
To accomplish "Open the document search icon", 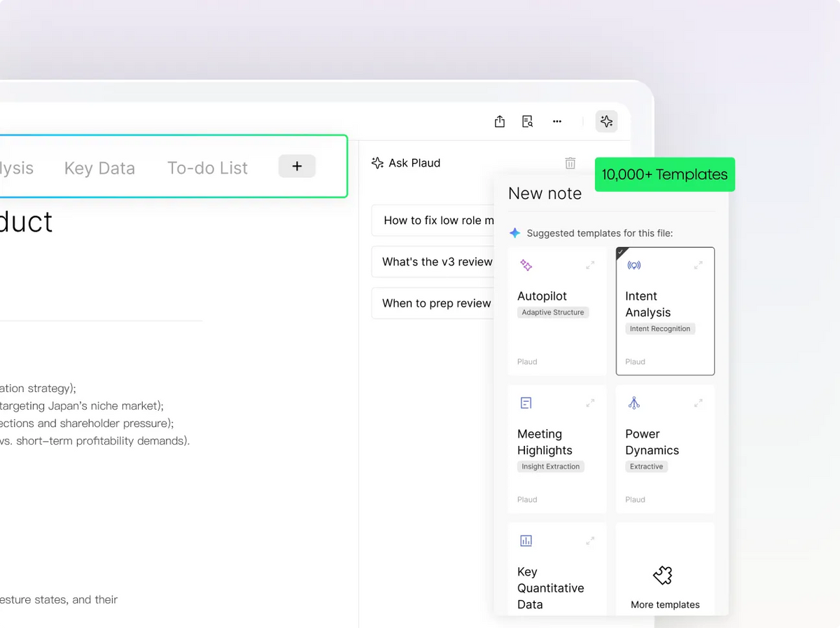I will 528,122.
